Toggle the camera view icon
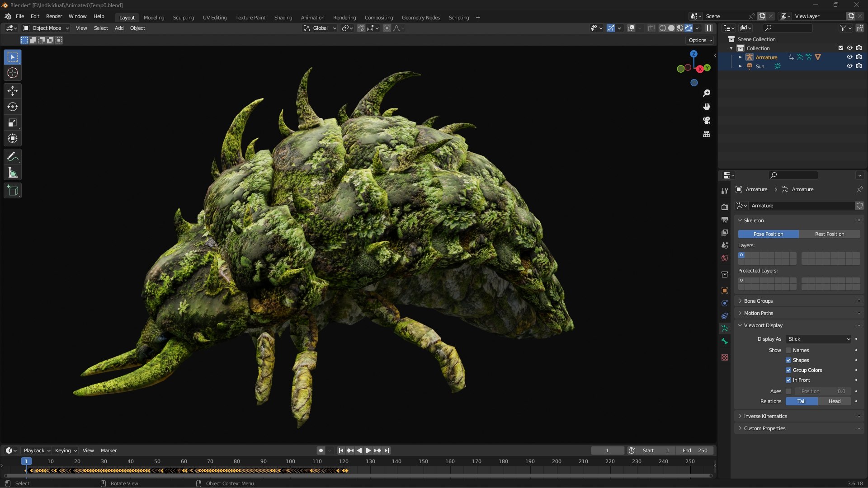868x488 pixels. tap(707, 120)
